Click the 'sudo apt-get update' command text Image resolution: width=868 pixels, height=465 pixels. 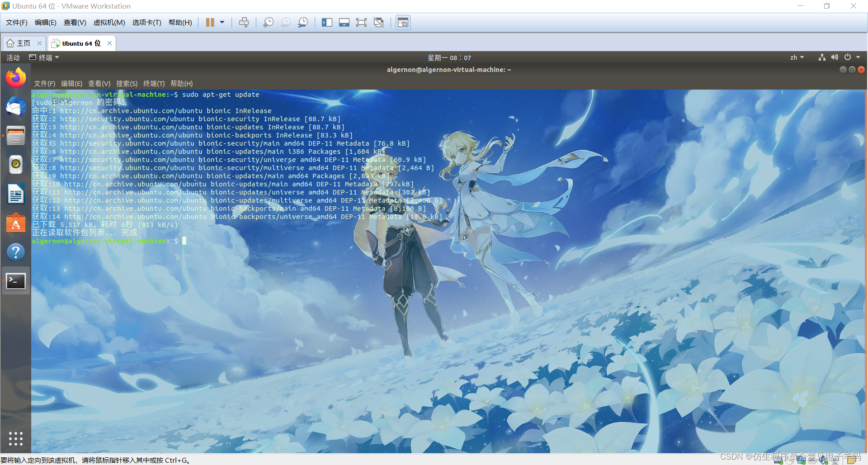tap(221, 95)
